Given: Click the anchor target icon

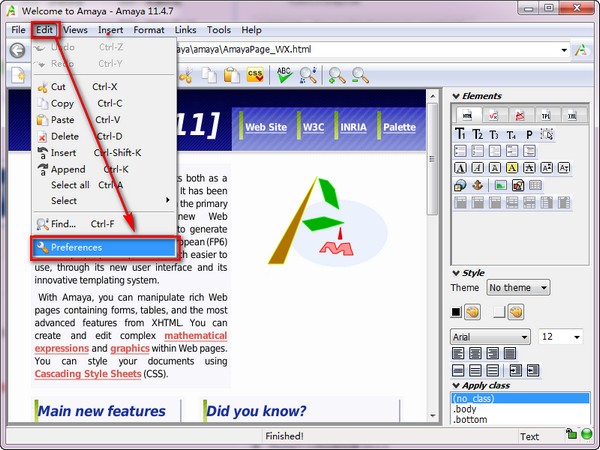Looking at the screenshot, I should pyautogui.click(x=477, y=186).
